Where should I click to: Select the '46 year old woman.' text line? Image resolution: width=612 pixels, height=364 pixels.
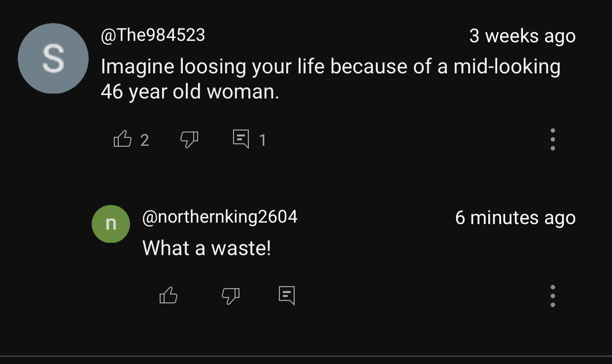click(x=190, y=92)
